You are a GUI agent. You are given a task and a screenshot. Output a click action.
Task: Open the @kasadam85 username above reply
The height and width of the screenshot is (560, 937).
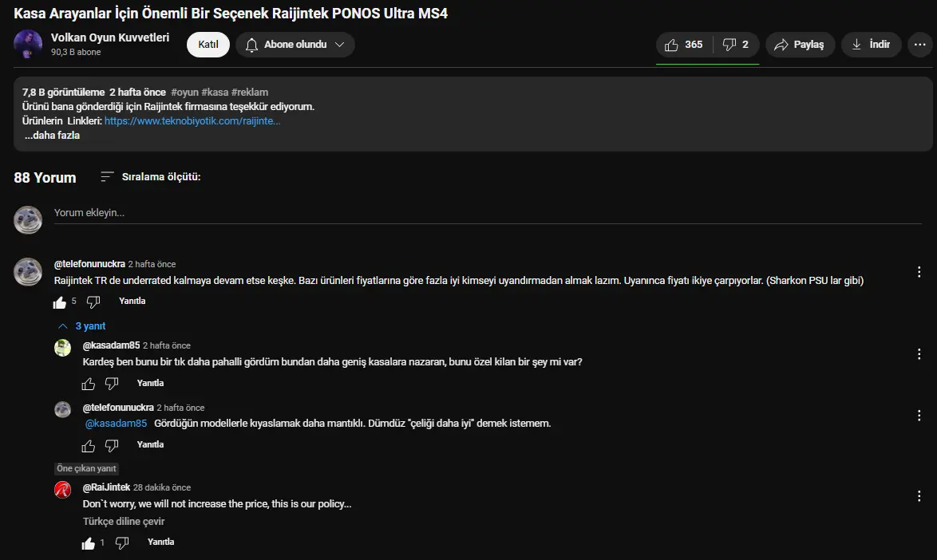(111, 345)
